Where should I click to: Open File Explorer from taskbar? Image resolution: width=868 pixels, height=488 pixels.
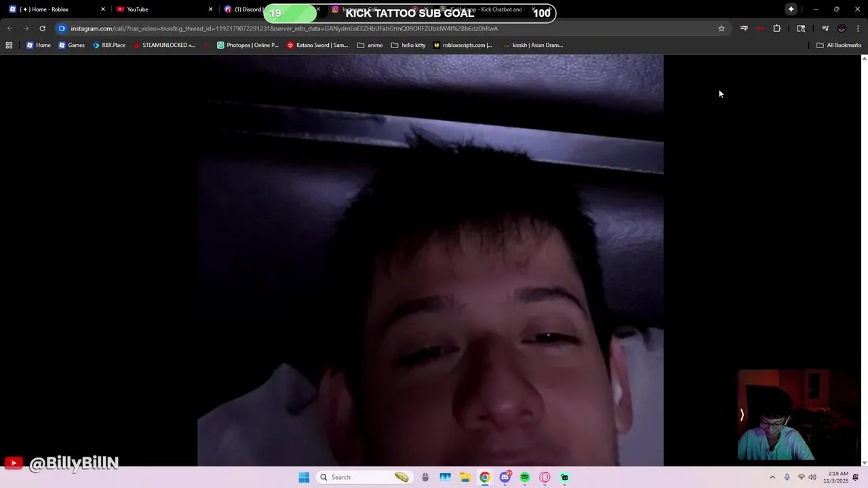coord(465,477)
